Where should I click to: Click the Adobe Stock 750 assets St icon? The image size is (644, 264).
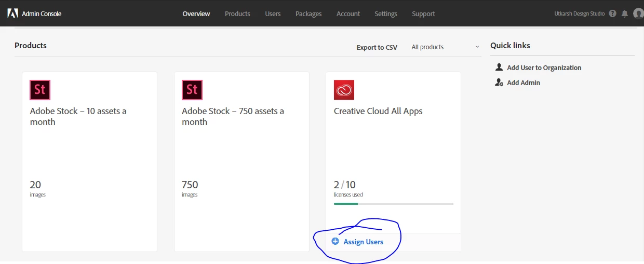coord(192,90)
